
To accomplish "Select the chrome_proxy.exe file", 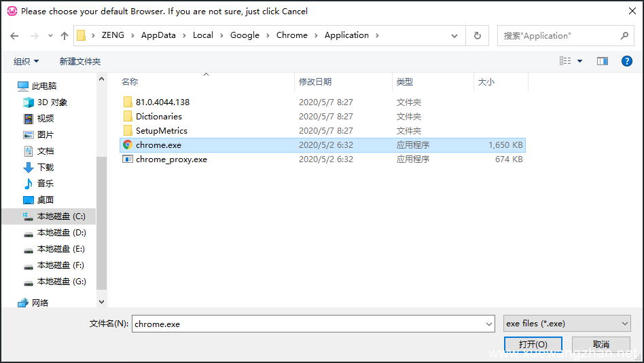I will 171,159.
